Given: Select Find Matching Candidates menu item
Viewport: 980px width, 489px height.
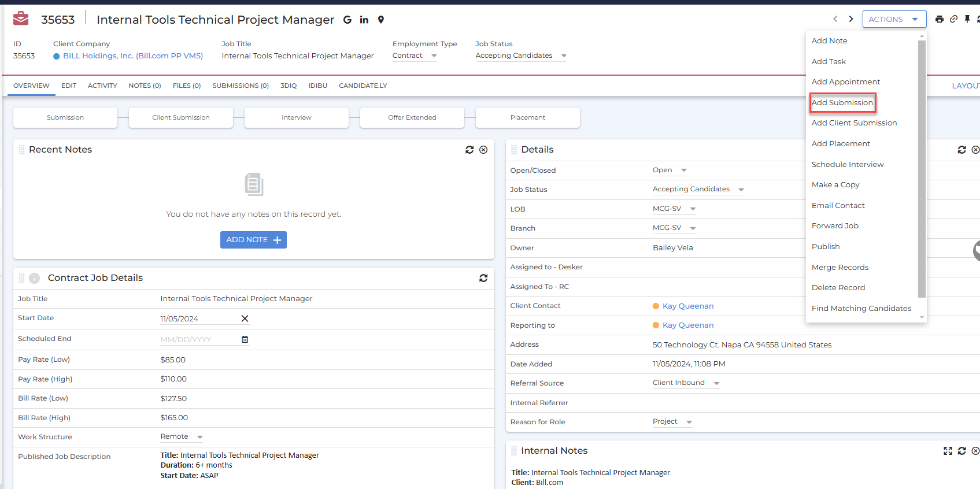Looking at the screenshot, I should [x=861, y=309].
